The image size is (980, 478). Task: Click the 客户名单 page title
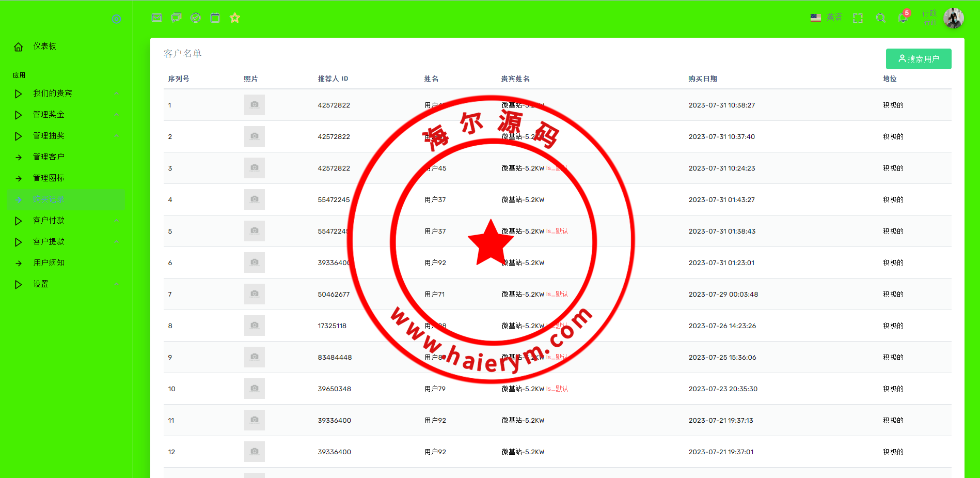coord(183,54)
